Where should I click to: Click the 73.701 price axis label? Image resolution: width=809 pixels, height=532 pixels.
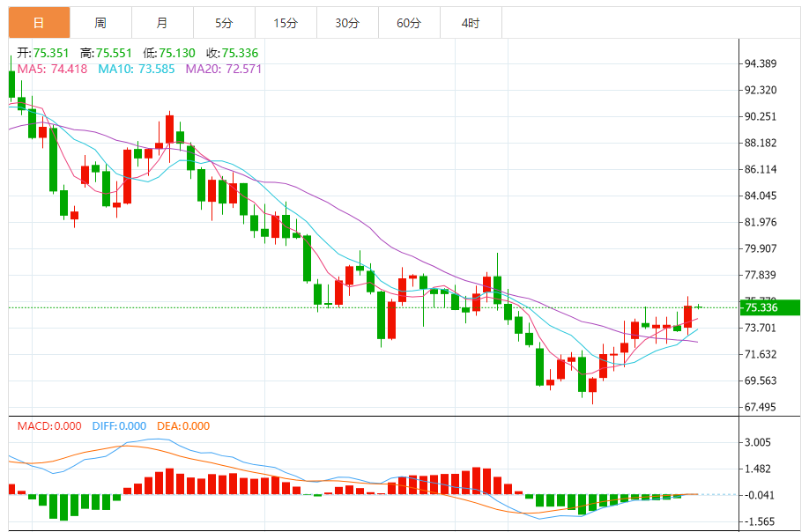pyautogui.click(x=761, y=328)
